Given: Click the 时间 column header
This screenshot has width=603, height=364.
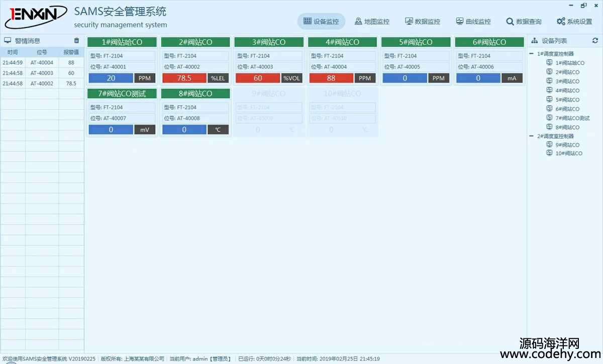Looking at the screenshot, I should (x=13, y=52).
